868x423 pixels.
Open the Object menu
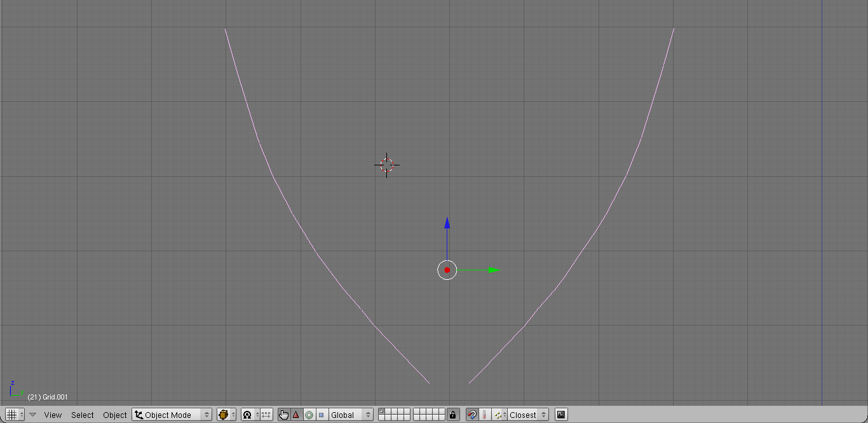pos(114,415)
